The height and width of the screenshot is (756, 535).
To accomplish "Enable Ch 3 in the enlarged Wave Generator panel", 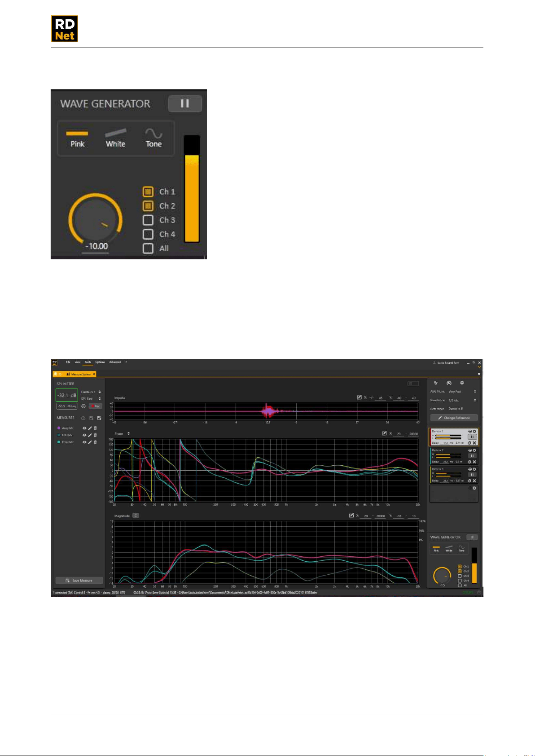I will [148, 220].
